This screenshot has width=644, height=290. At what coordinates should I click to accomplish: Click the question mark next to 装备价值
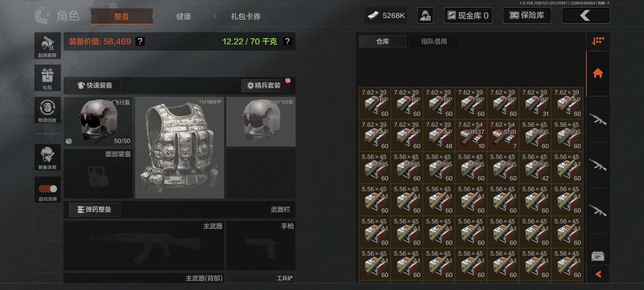click(140, 42)
